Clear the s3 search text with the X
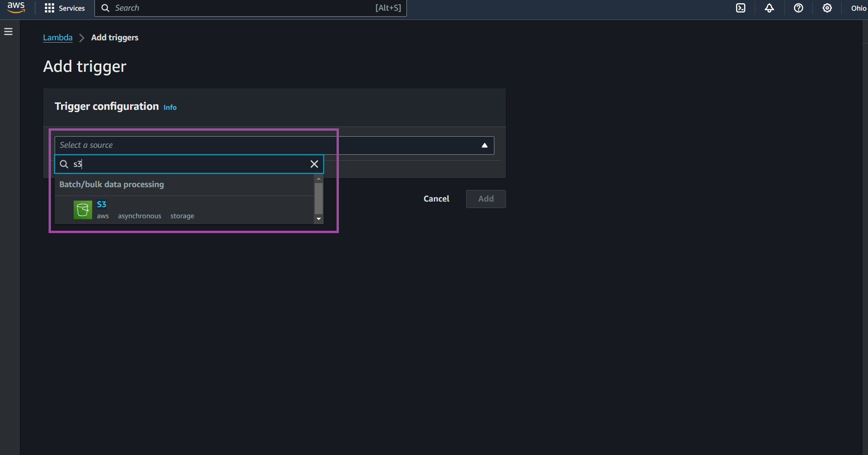 314,164
